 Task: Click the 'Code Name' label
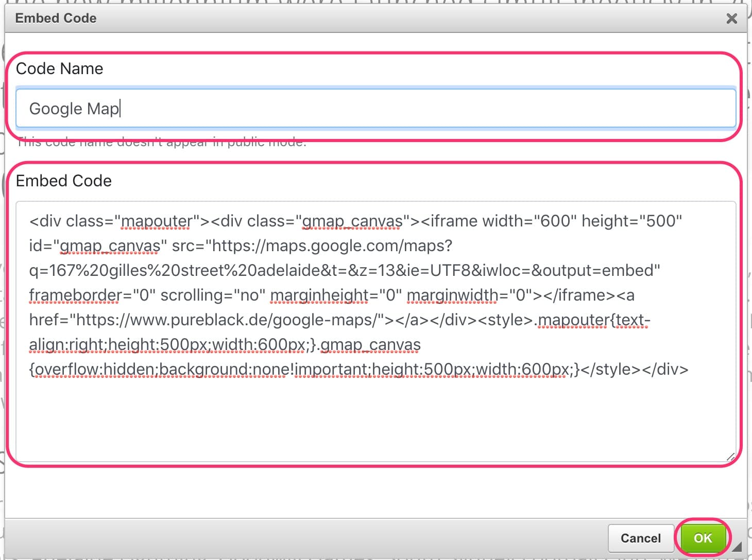pos(59,68)
